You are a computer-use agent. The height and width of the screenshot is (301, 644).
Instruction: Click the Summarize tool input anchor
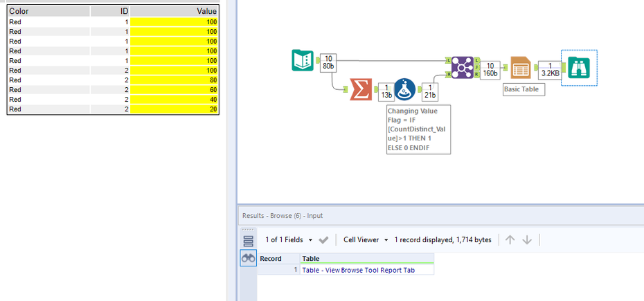tap(346, 89)
